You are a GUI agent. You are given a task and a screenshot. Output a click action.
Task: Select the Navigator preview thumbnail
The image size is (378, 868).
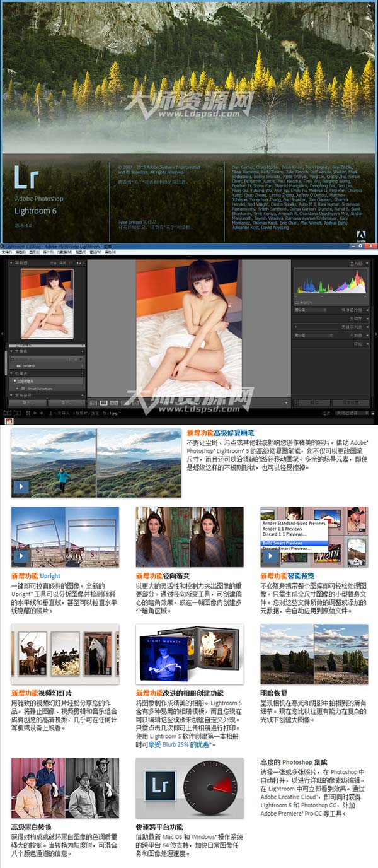pyautogui.click(x=47, y=303)
